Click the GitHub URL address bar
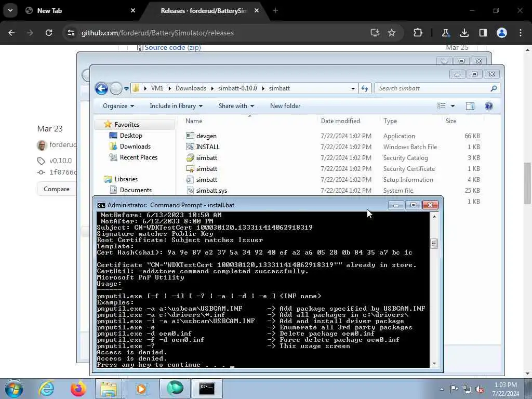The image size is (532, 399). tap(217, 33)
